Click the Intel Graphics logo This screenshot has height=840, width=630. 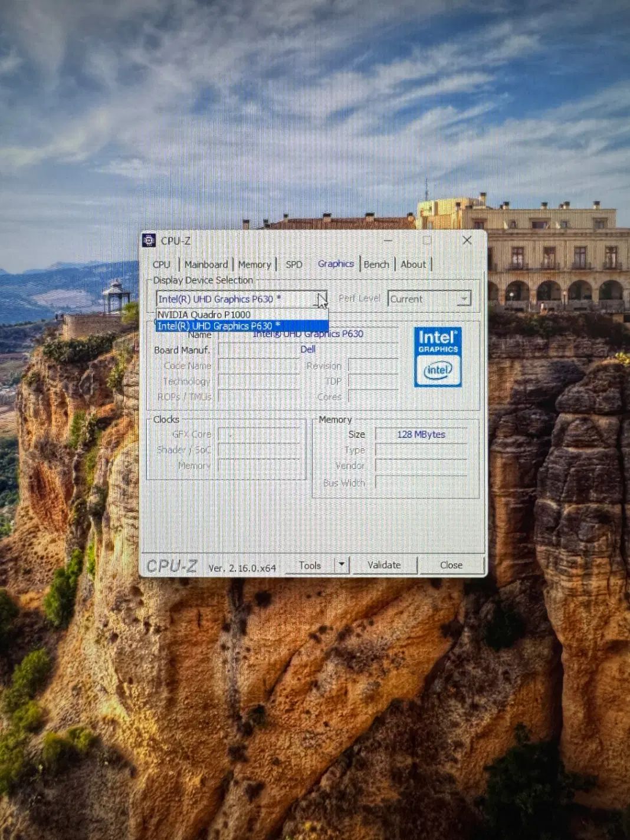(x=438, y=357)
